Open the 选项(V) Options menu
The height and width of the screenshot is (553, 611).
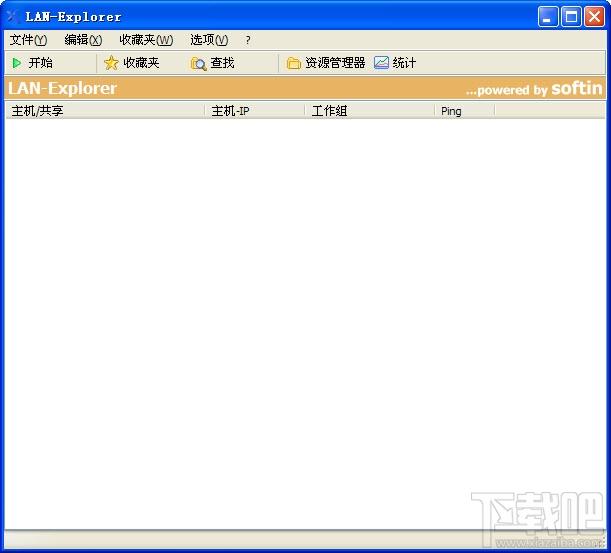[209, 40]
